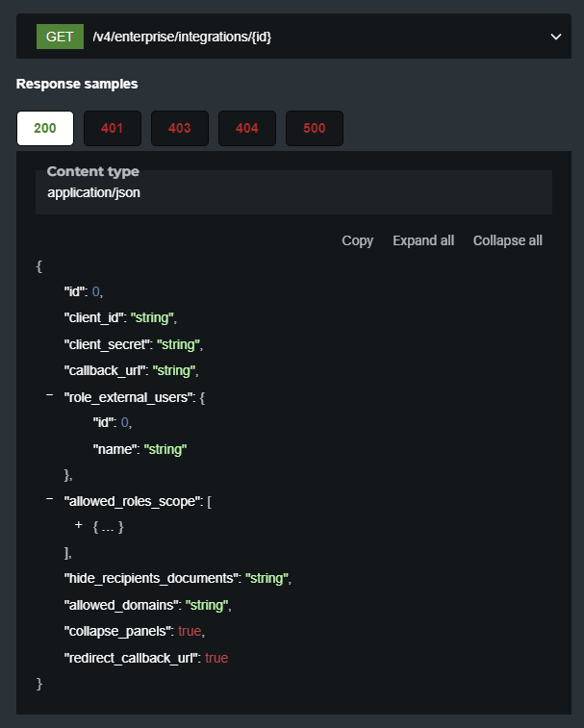This screenshot has height=728, width=584.
Task: Open the 403 response sample tab
Action: click(x=180, y=128)
